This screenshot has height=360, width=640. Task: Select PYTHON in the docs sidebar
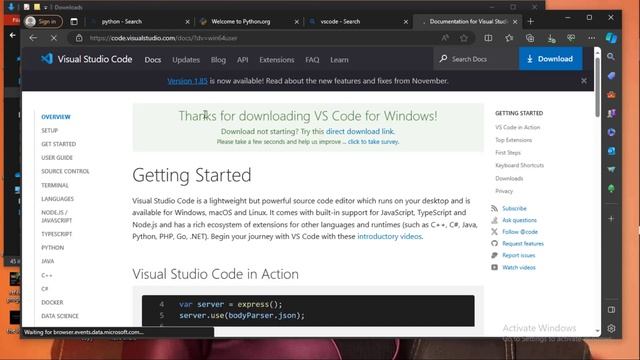point(53,247)
